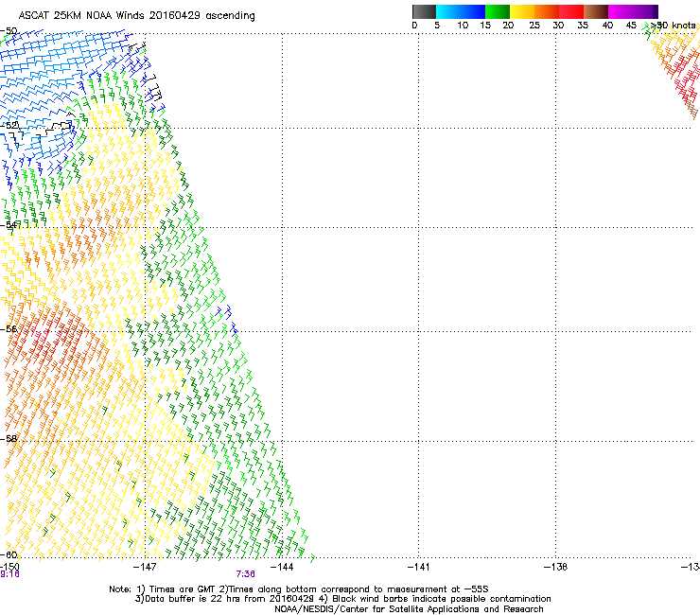Click the -58 latitude axis label
The width and height of the screenshot is (700, 615).
coord(9,439)
